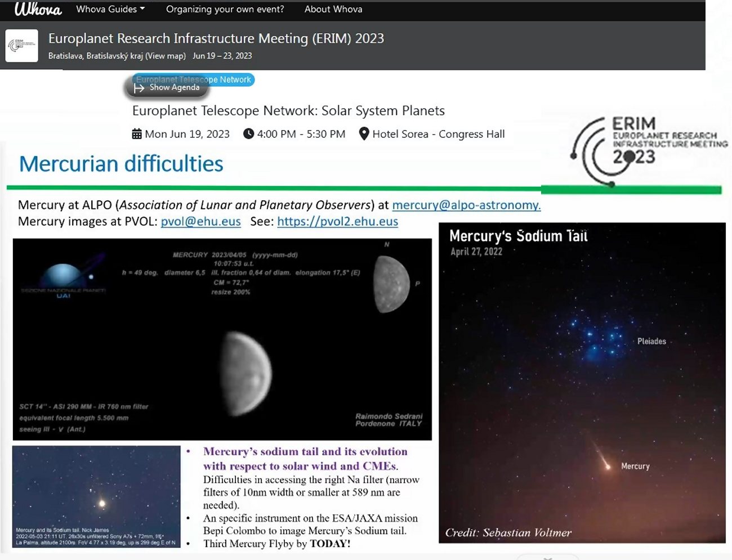
Task: Open the Mercury's Sodium Tail Pleiades photo
Action: pos(582,383)
